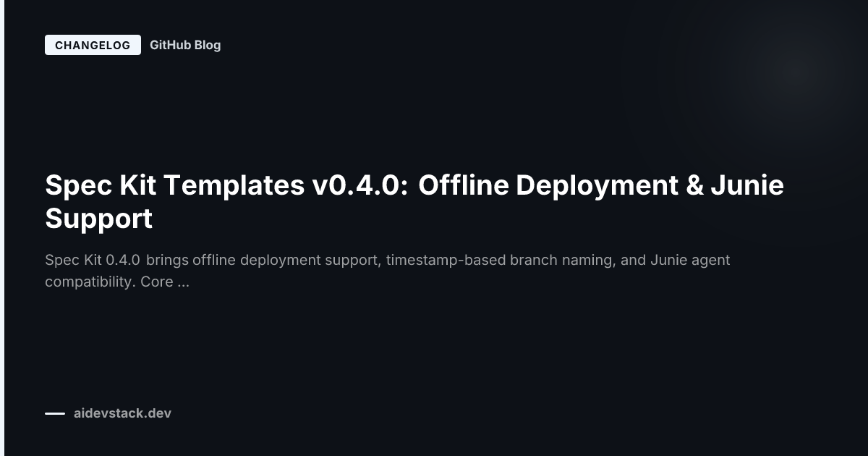This screenshot has width=868, height=456.
Task: Select the CHANGELOG badge text
Action: pos(93,44)
